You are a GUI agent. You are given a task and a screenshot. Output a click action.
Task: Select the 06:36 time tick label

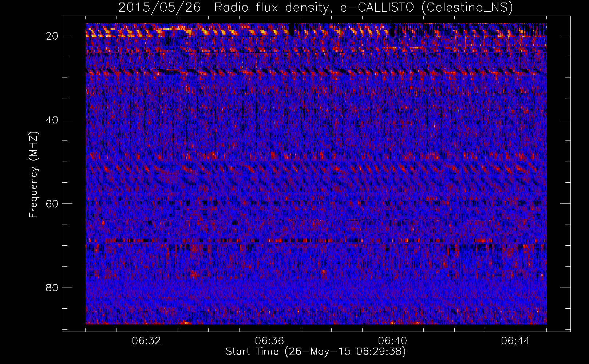(x=269, y=341)
